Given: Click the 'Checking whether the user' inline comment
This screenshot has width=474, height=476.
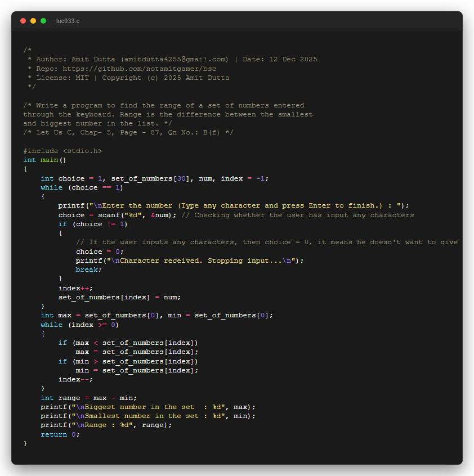Looking at the screenshot, I should (298, 215).
